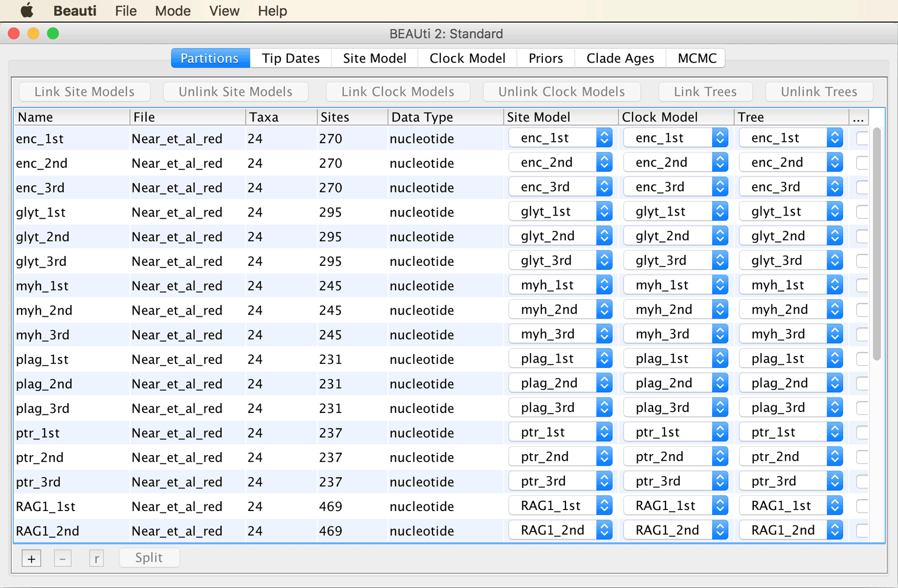Tick the checkbox on the enc_1st row

tap(863, 139)
